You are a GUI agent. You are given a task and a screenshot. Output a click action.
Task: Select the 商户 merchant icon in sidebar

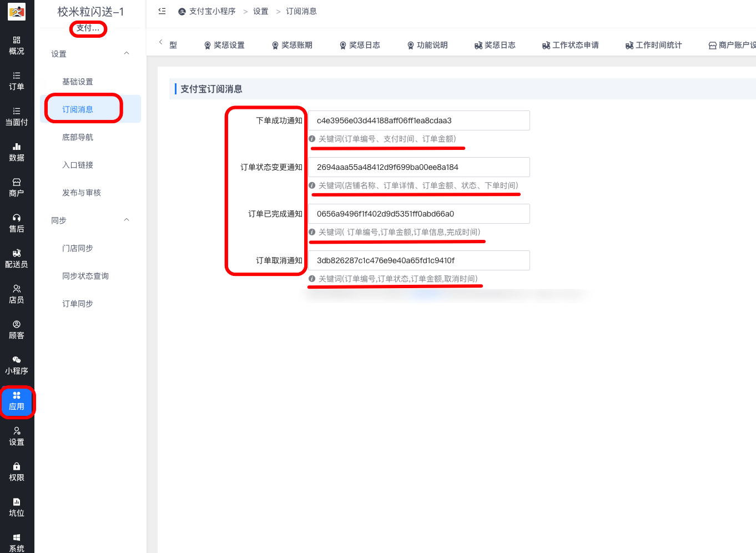(17, 186)
